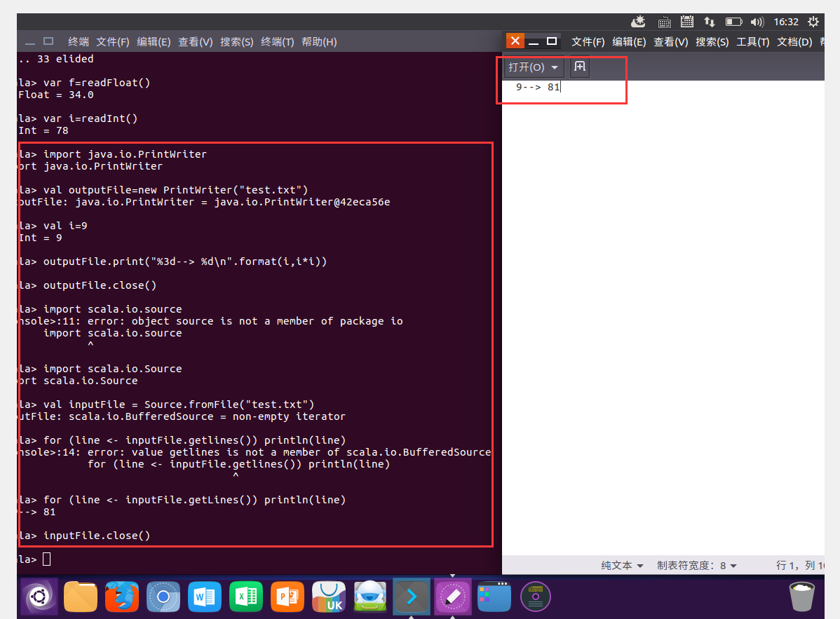Open the sound volume indicator
Image resolution: width=840 pixels, height=619 pixels.
(x=757, y=22)
